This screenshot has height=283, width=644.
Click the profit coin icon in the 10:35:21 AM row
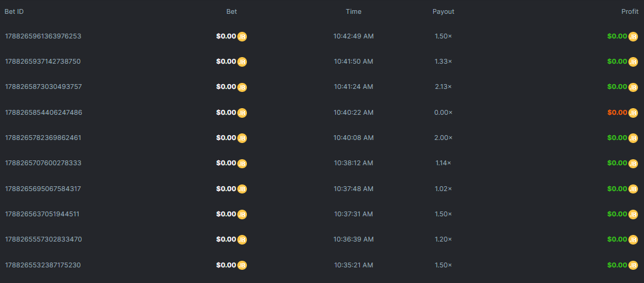[x=633, y=266]
